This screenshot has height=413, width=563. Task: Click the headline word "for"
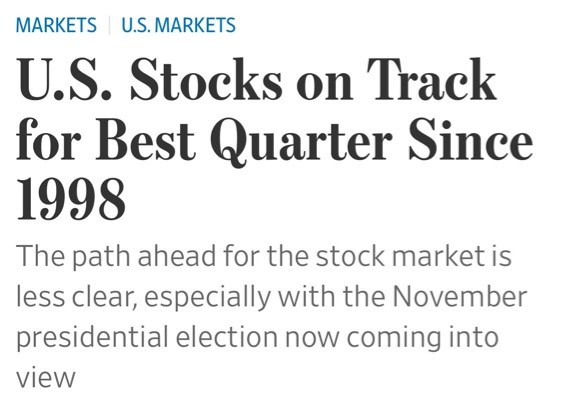coord(48,139)
